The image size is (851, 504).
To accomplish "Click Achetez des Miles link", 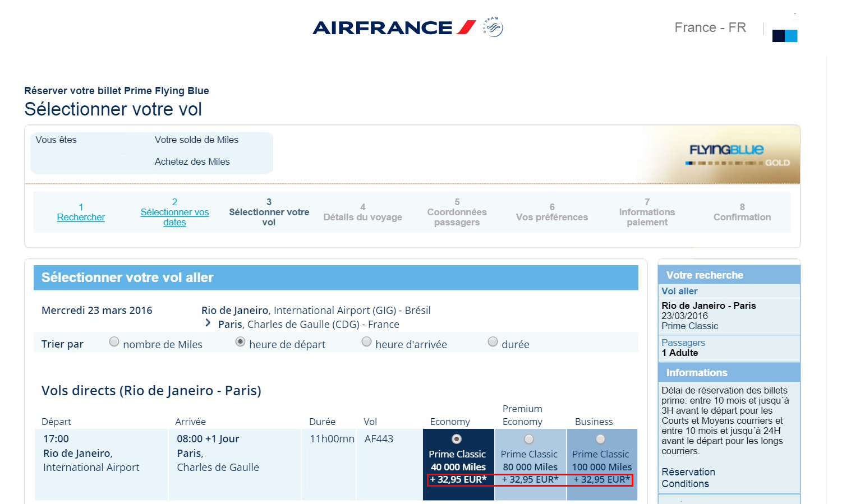I will pyautogui.click(x=192, y=161).
